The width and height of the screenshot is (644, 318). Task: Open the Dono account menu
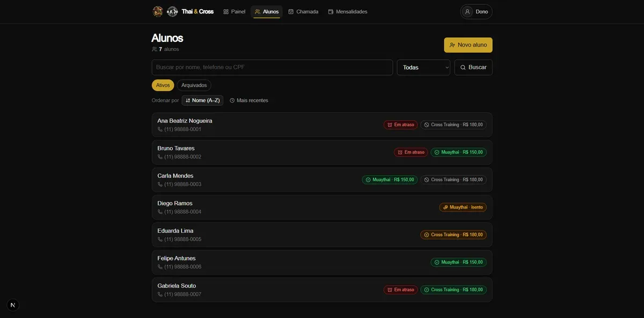[476, 12]
